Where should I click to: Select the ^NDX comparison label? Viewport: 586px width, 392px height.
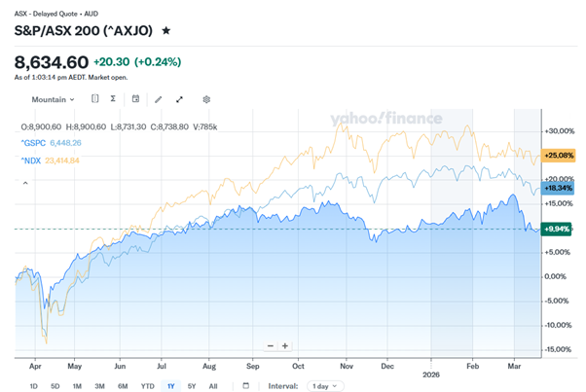(x=30, y=160)
